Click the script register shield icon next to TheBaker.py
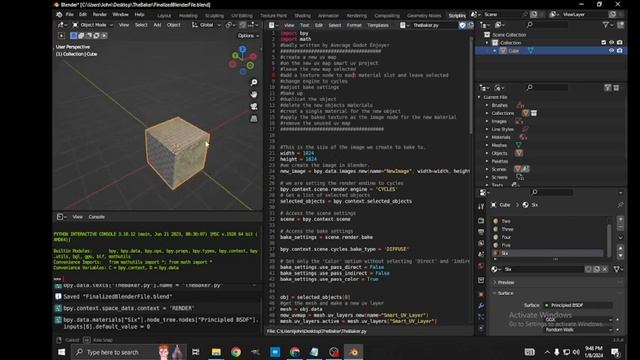The width and height of the screenshot is (640, 360). click(x=462, y=25)
